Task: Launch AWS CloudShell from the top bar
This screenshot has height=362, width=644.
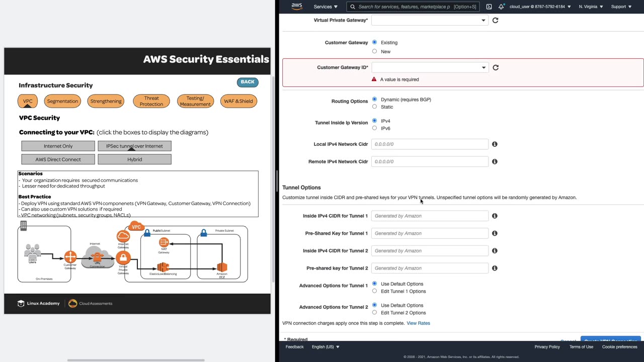Action: pyautogui.click(x=489, y=7)
